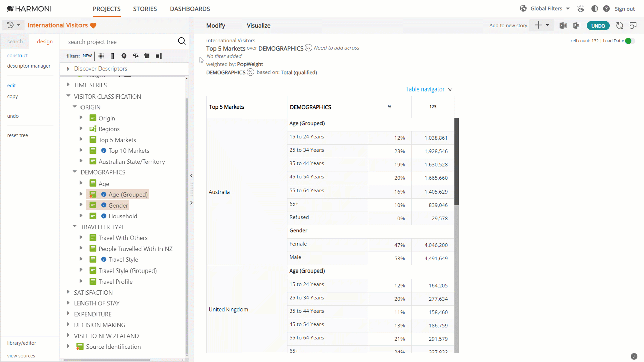The image size is (644, 362).
Task: Apply the grid filter icon
Action: pyautogui.click(x=101, y=56)
